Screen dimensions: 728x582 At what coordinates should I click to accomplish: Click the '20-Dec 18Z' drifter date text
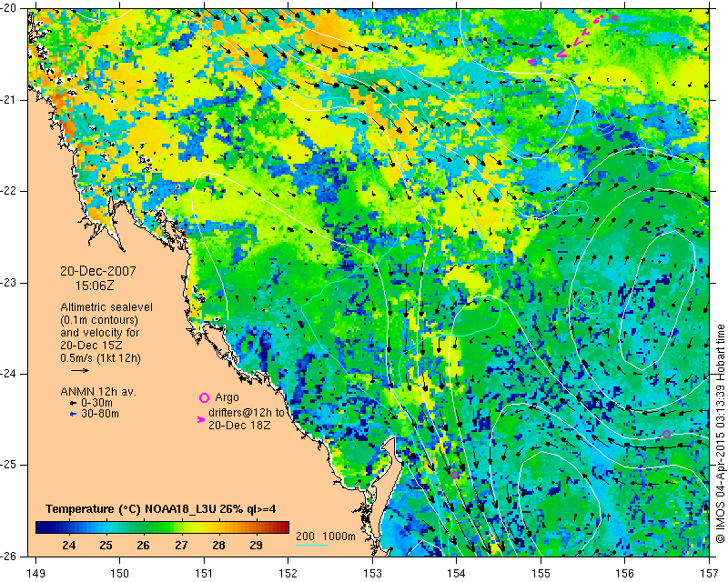point(239,425)
